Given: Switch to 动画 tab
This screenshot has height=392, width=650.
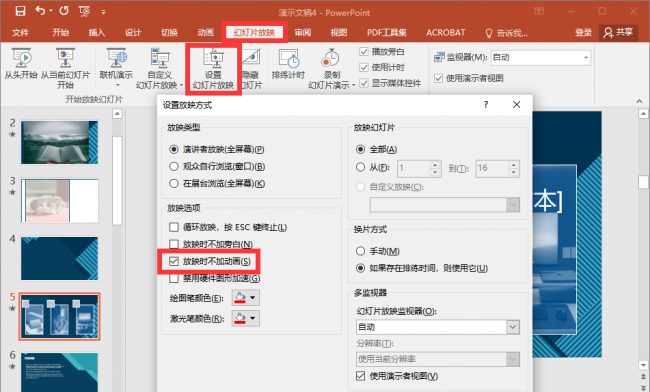Looking at the screenshot, I should tap(205, 33).
